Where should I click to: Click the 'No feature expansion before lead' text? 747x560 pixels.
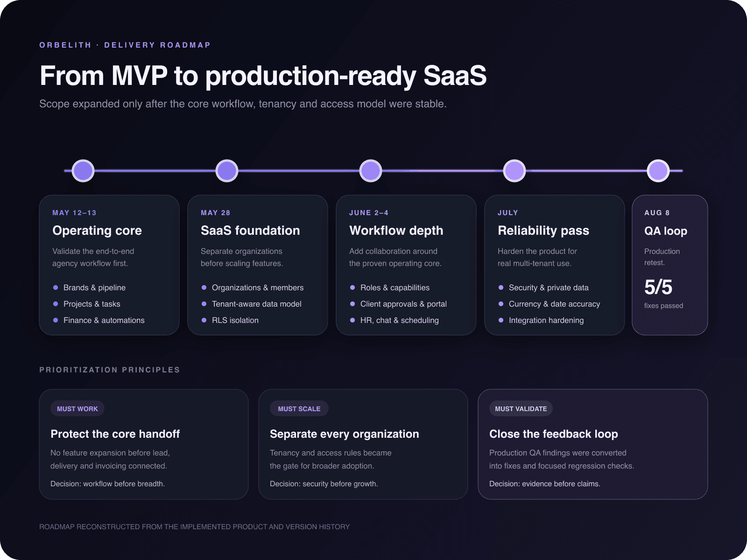point(110,459)
